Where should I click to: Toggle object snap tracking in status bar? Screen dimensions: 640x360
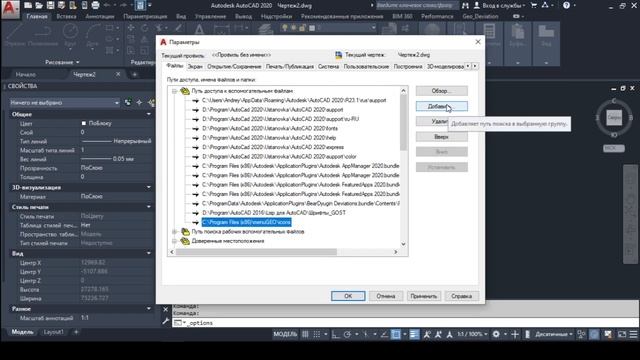[384, 334]
